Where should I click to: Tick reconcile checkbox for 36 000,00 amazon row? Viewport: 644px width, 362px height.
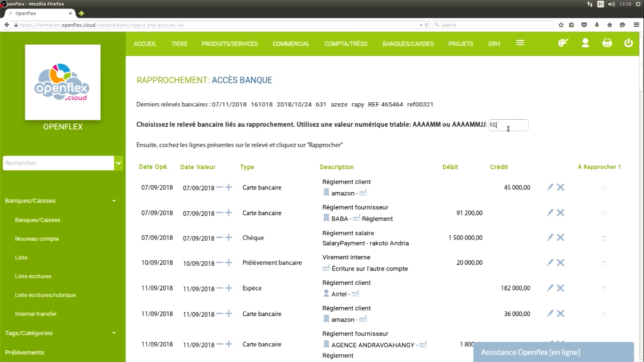[604, 314]
